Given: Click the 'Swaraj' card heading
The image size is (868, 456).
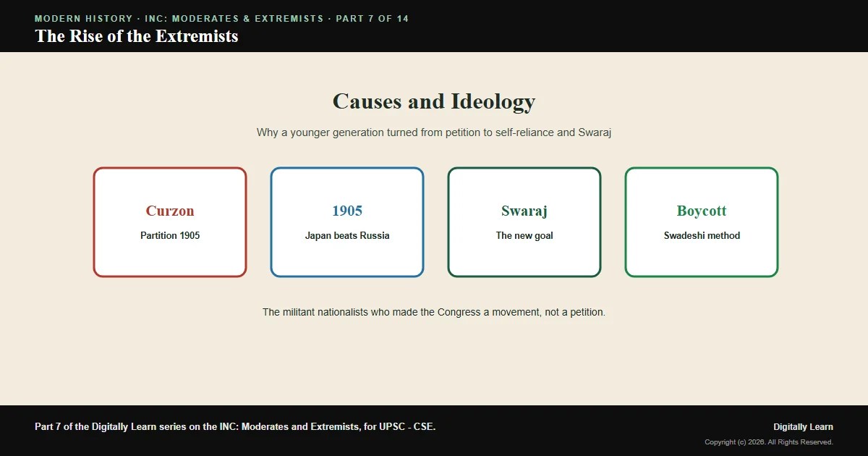Looking at the screenshot, I should tap(524, 211).
